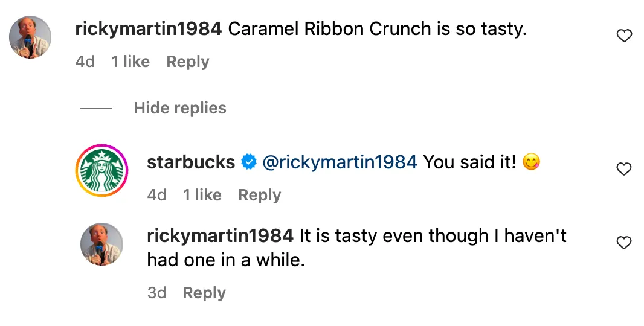The width and height of the screenshot is (644, 326).
Task: Click the blue verified badge next to starbucks
Action: [x=248, y=162]
